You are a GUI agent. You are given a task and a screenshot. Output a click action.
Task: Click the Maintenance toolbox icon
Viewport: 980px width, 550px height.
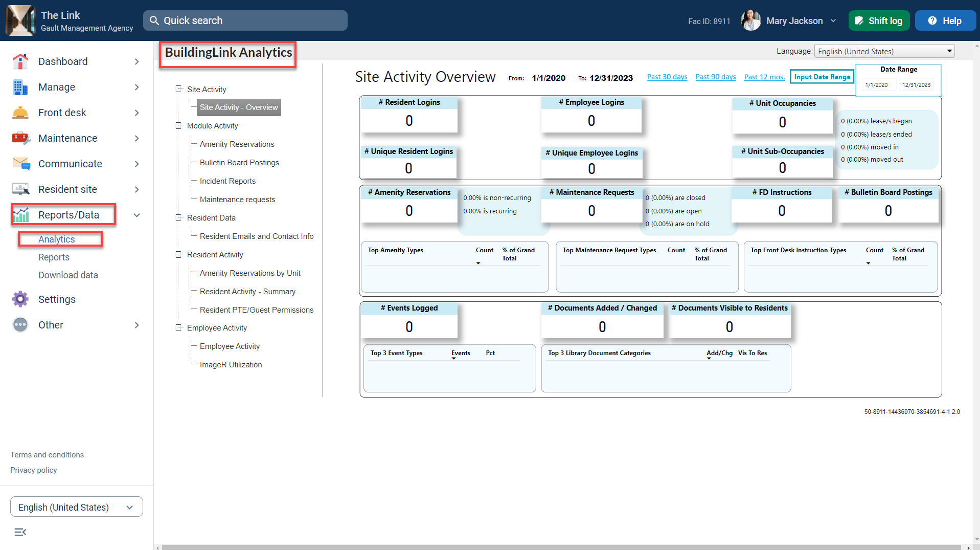[20, 138]
